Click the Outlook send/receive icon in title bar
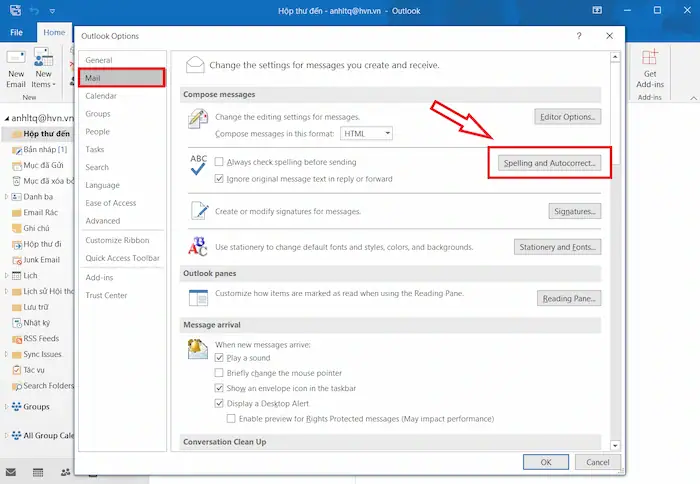This screenshot has height=484, width=700. tap(15, 10)
